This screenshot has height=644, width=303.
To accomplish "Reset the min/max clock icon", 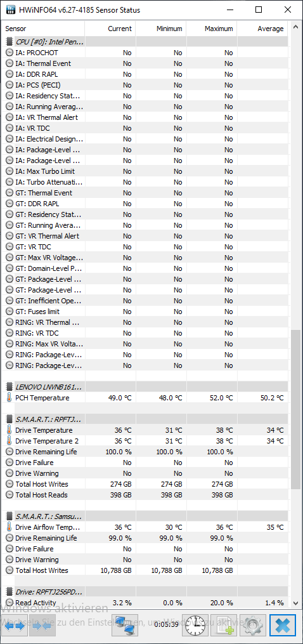I will [x=194, y=625].
